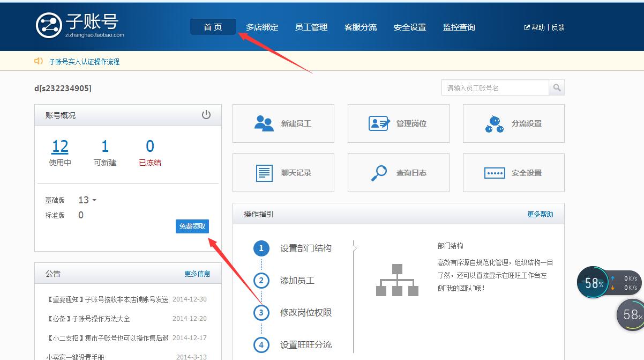This screenshot has width=644, height=360.
Task: Click the 58% circular speed indicator
Action: tap(593, 282)
